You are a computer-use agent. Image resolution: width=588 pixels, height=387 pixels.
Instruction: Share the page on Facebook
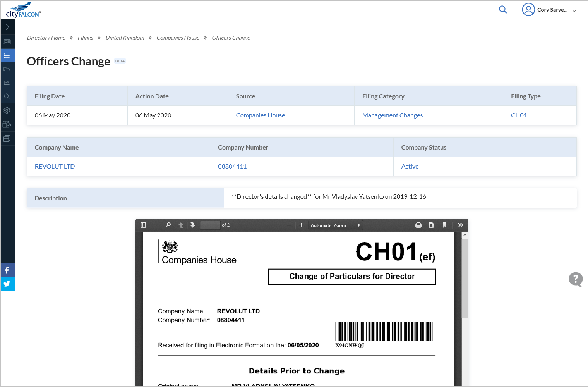(x=8, y=270)
